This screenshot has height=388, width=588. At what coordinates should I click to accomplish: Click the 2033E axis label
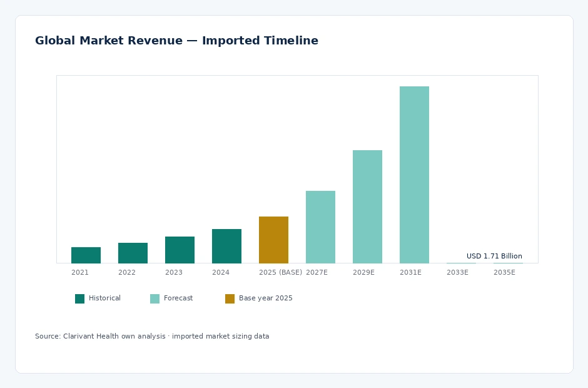457,272
